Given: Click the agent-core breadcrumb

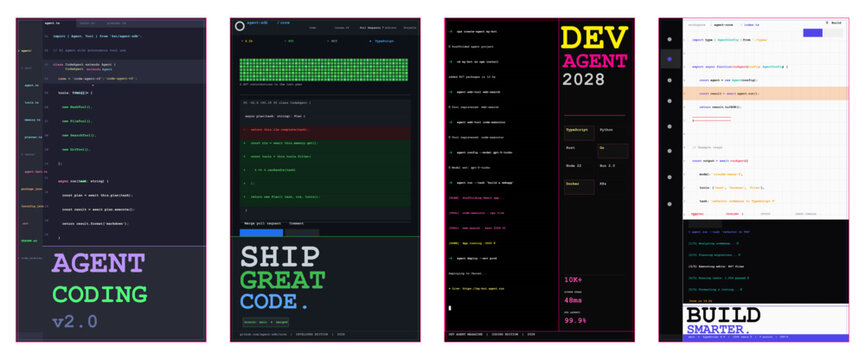Looking at the screenshot, I should (724, 25).
